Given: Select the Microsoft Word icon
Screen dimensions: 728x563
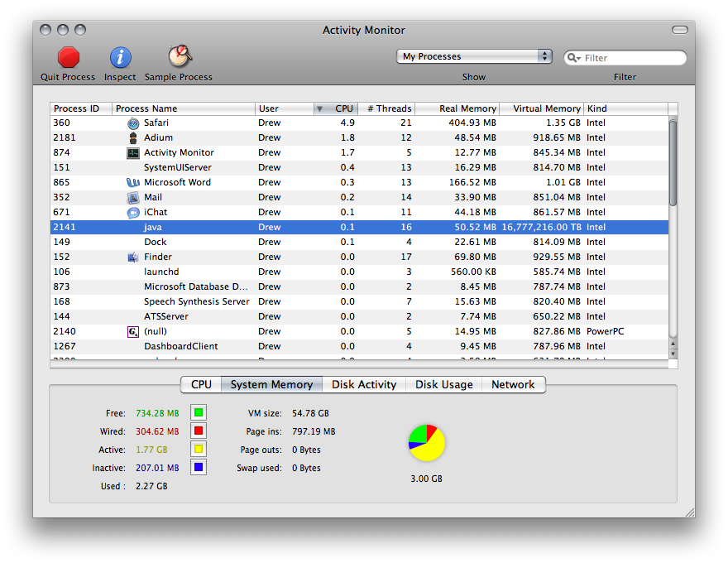Looking at the screenshot, I should (133, 182).
